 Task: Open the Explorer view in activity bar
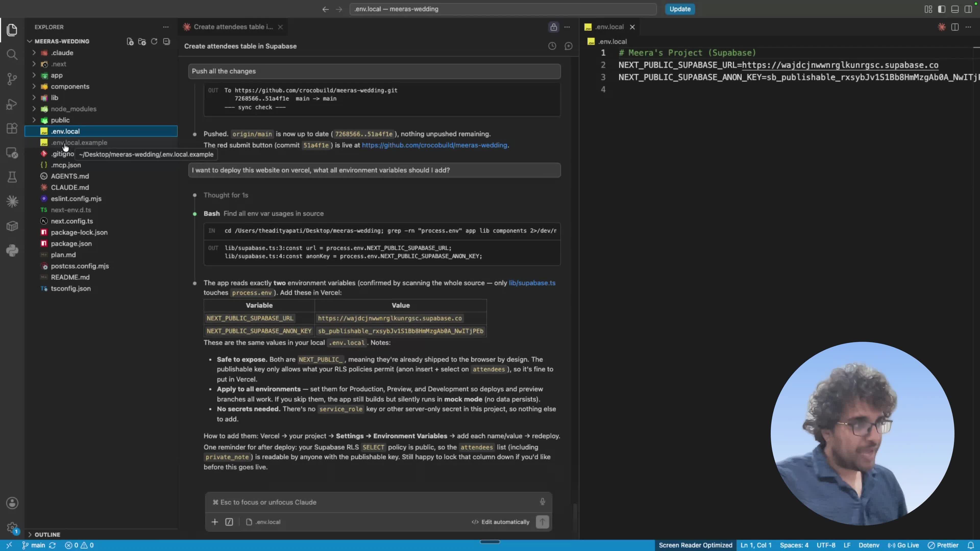[12, 30]
